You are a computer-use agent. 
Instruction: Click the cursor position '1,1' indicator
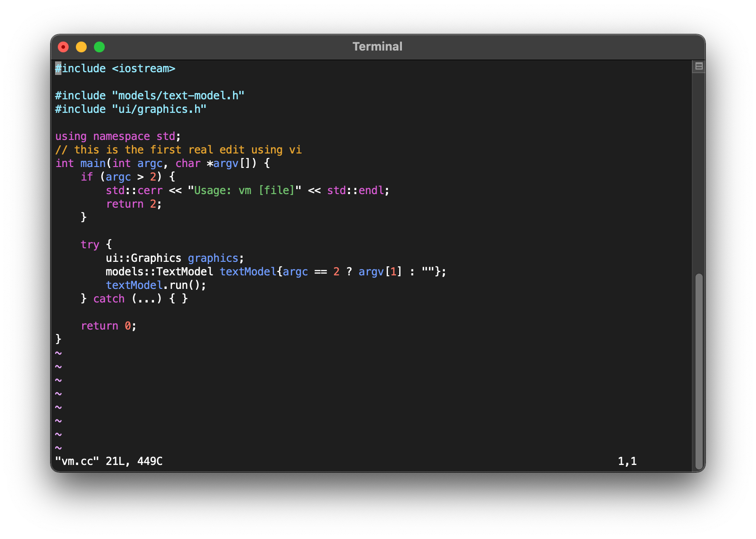point(627,461)
